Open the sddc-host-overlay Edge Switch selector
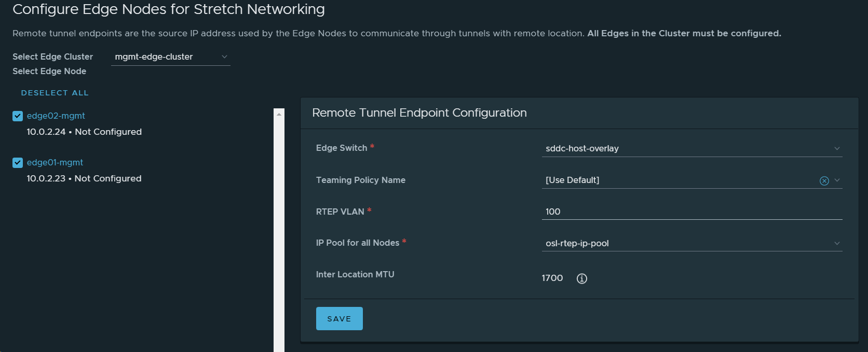868x352 pixels. pos(685,149)
